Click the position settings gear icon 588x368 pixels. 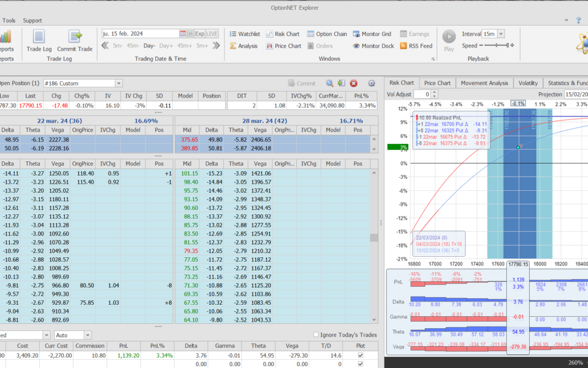click(372, 83)
